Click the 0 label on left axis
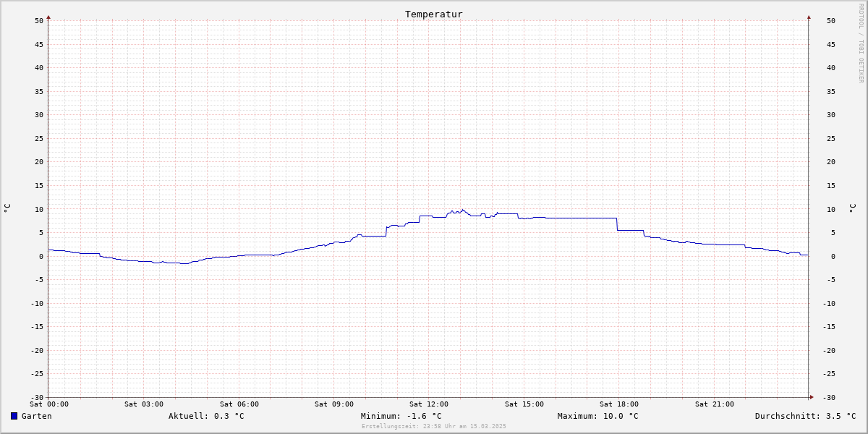 pos(41,256)
